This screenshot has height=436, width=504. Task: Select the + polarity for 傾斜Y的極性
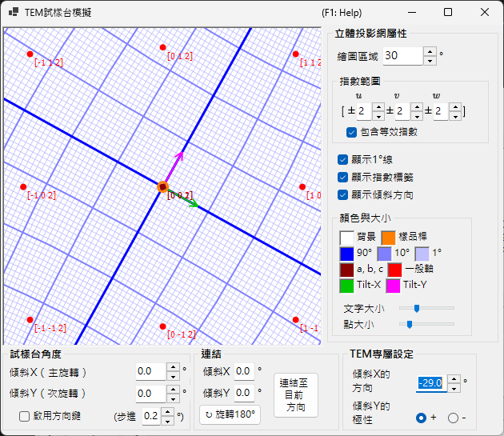[x=421, y=418]
